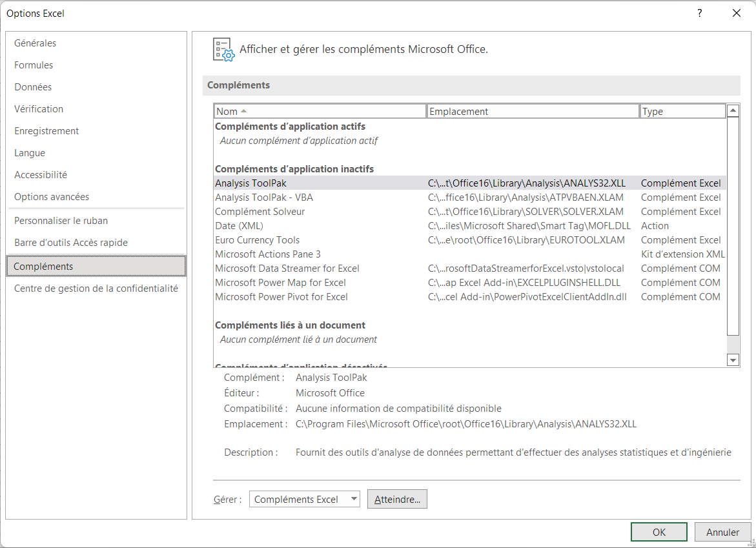Screen dimensions: 756x548
Task: Click the add-ins list scrollbar thumb
Action: click(x=733, y=226)
